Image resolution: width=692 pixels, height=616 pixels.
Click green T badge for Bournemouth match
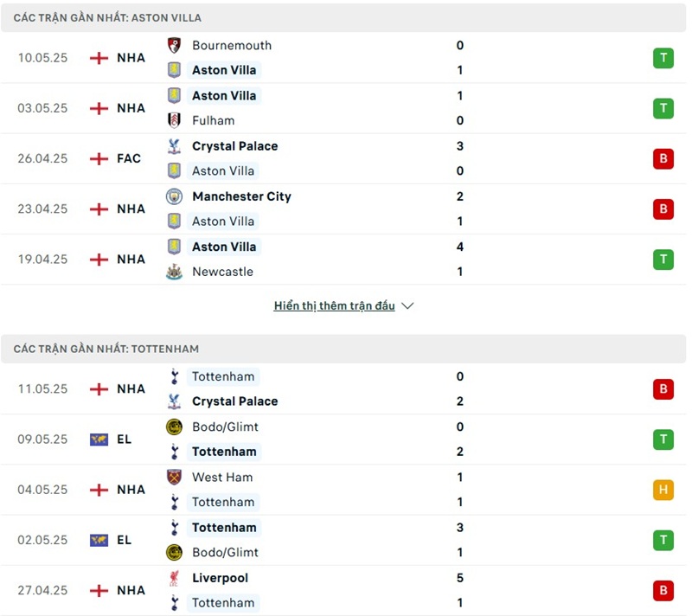[x=663, y=58]
